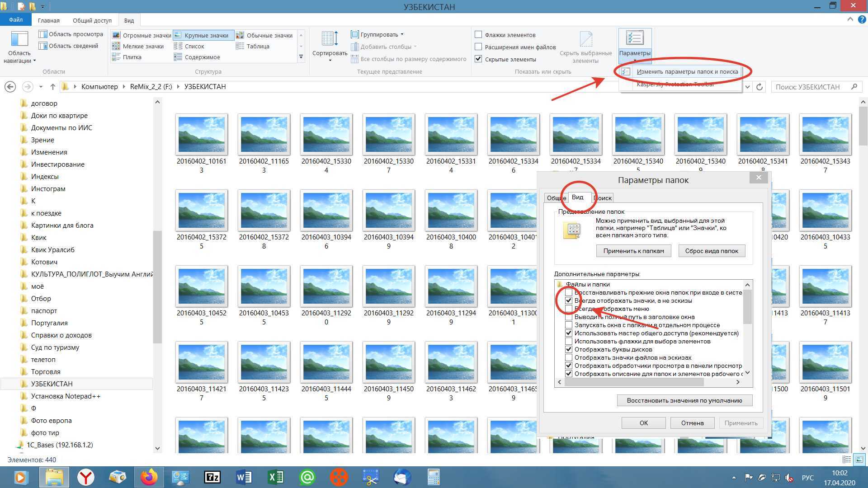Click Восстановить значения по умолчанию

pyautogui.click(x=684, y=400)
